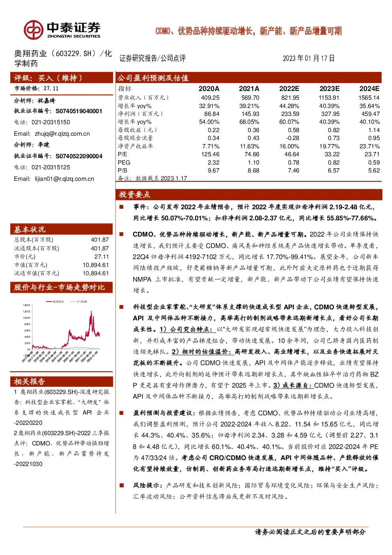The image size is (392, 555).
Task: Click P/E value 125.46
Action: [210, 154]
